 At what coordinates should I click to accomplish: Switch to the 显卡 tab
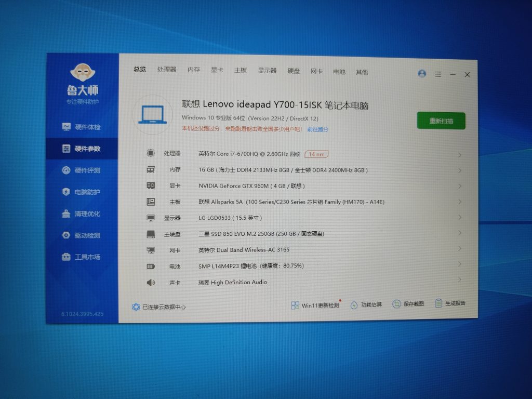217,70
